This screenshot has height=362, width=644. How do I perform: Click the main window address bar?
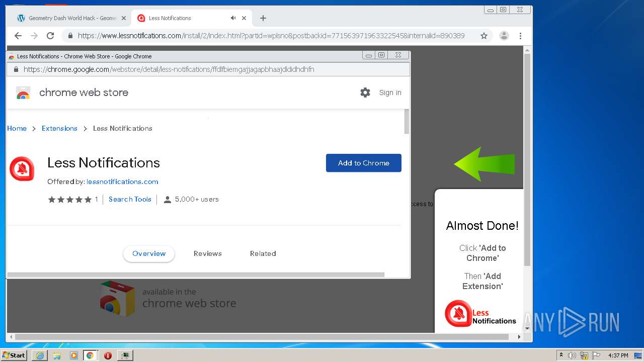(x=278, y=36)
